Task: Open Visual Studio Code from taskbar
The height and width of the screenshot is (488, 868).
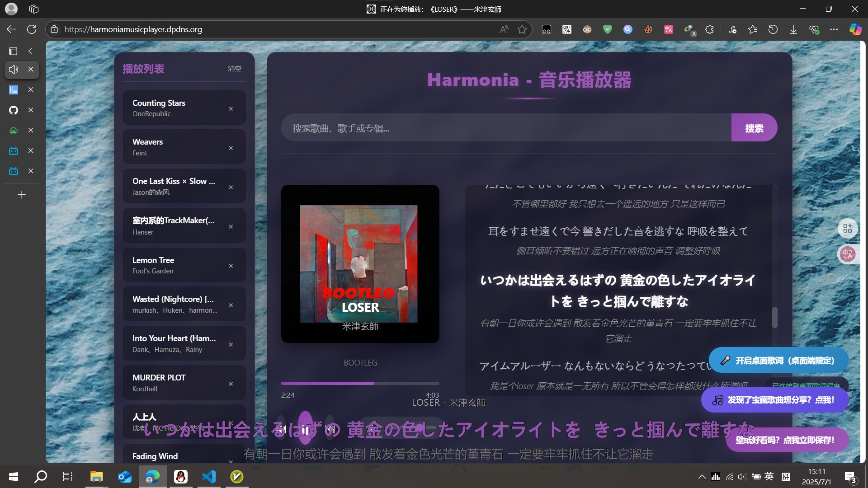Action: (x=209, y=476)
